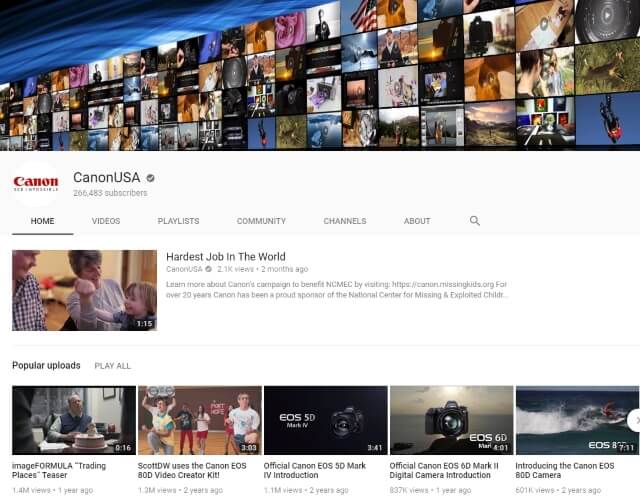
Task: Click the CanonUSA channel name heading
Action: pos(107,178)
